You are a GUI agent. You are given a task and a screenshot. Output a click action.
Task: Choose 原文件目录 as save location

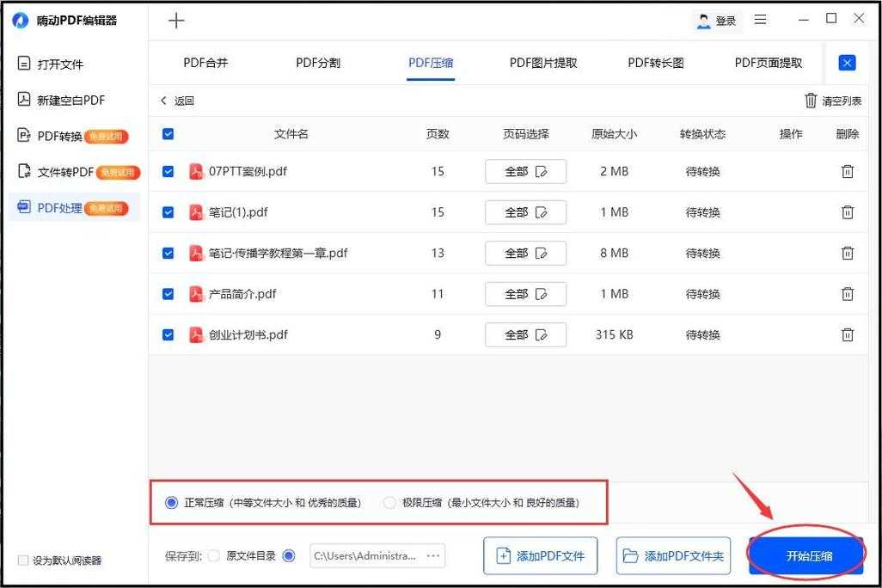pos(212,555)
